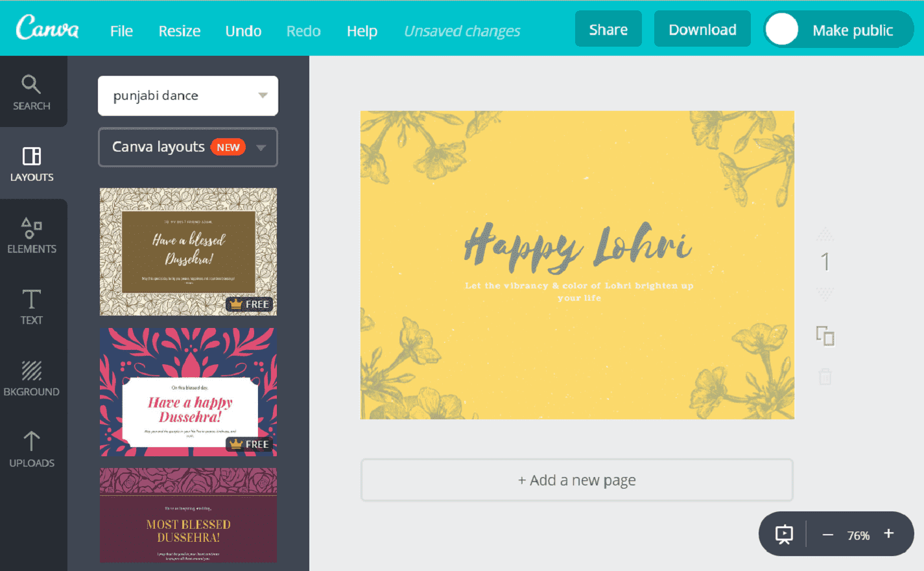Viewport: 924px width, 571px height.
Task: Expand the punjabi dance search dropdown
Action: pos(263,95)
